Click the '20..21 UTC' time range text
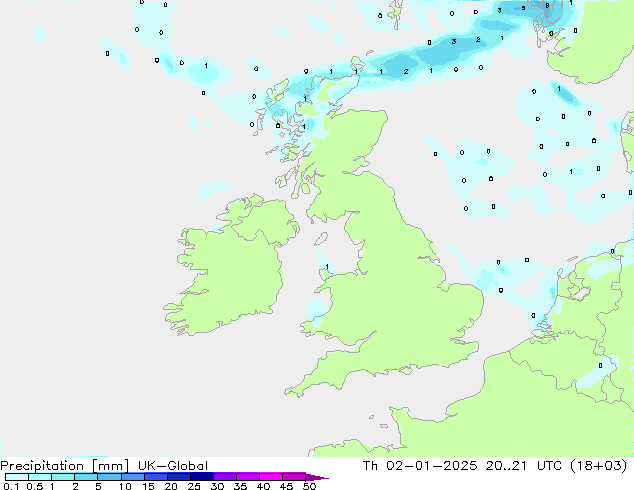Viewport: 634px width, 490px height. [x=523, y=466]
